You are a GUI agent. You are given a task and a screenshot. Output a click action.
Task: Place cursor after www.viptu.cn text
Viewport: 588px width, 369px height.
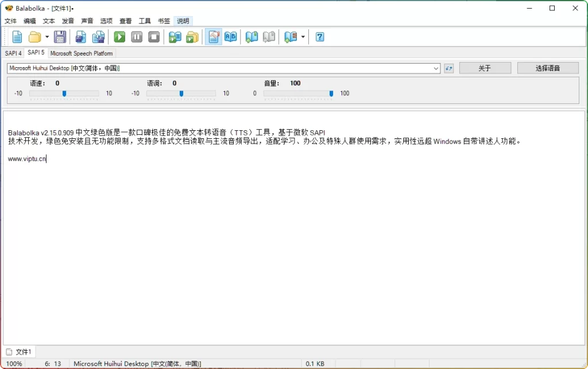pos(47,159)
